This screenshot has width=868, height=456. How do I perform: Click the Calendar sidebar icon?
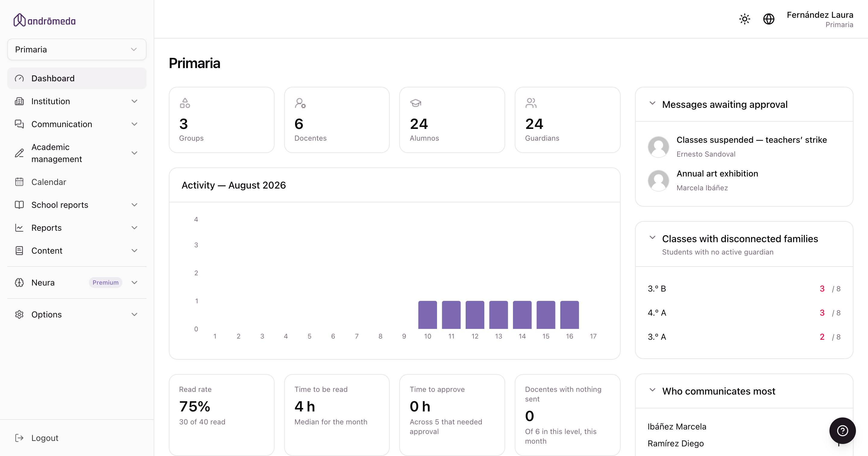pos(19,182)
